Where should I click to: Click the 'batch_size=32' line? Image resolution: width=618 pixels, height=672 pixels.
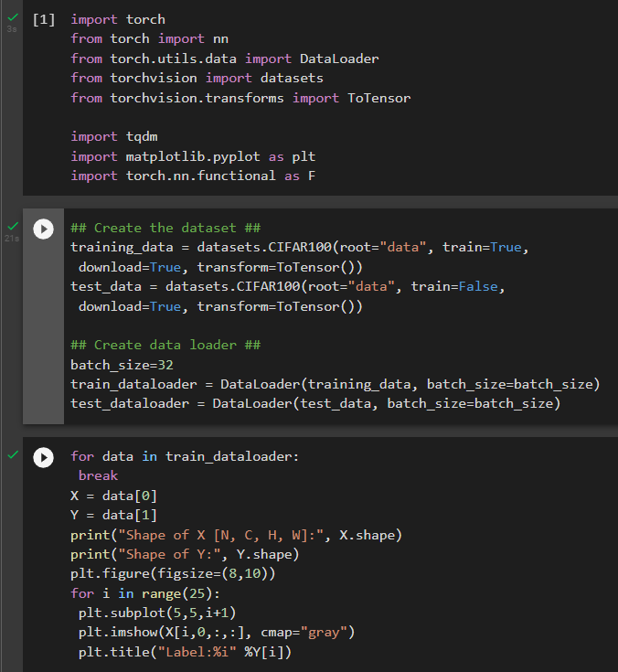click(x=122, y=365)
